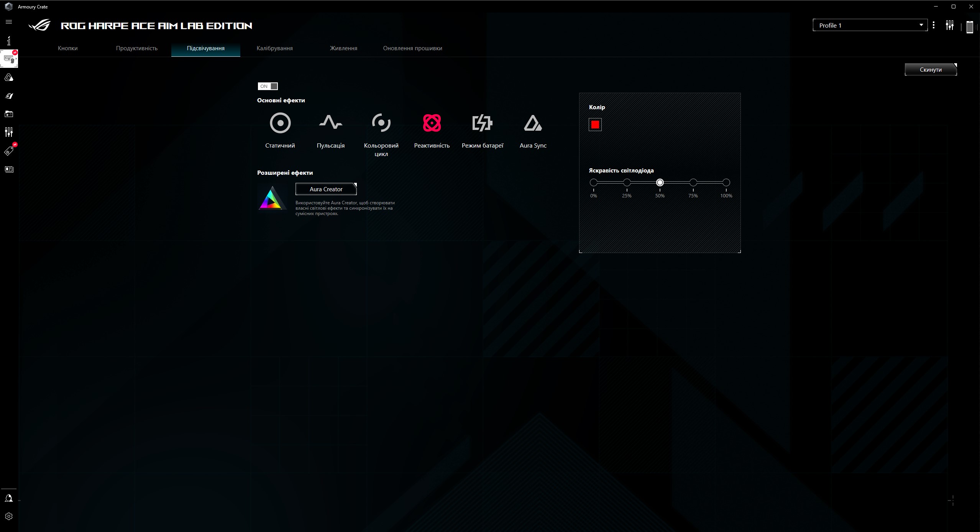Click the Aura Creator description text
Viewport: 980px width, 532px height.
pos(345,208)
